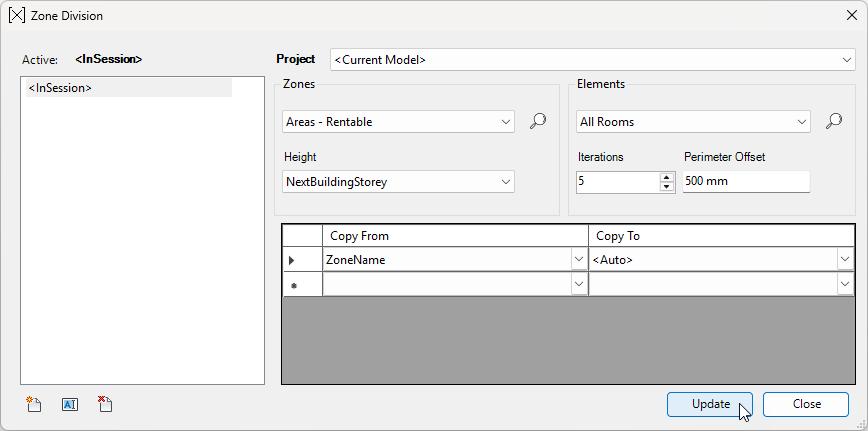Click the magnifier next to Zones dropdown
The width and height of the screenshot is (868, 431).
coord(537,122)
